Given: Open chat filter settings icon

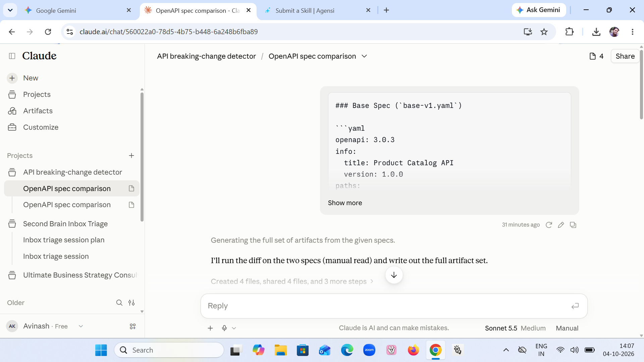Looking at the screenshot, I should (131, 303).
